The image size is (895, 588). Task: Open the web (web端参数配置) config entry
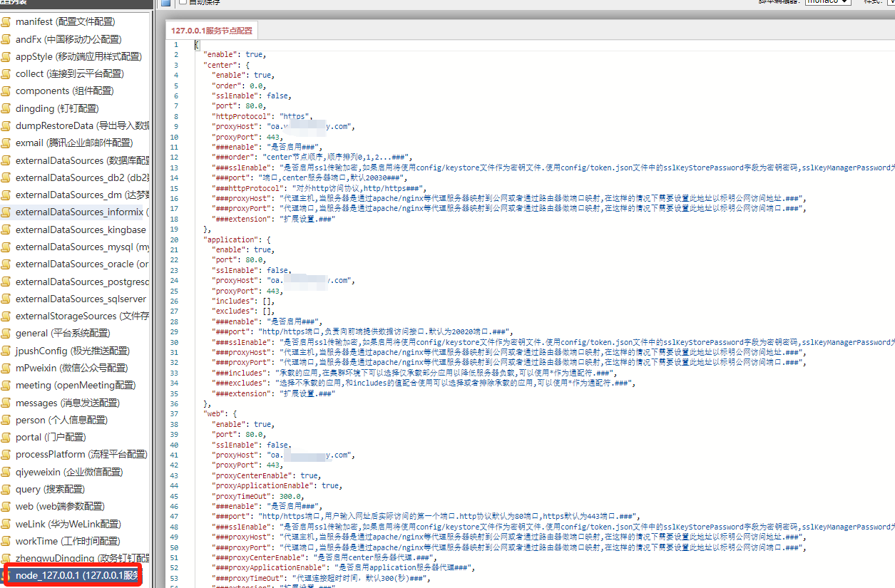tap(60, 507)
